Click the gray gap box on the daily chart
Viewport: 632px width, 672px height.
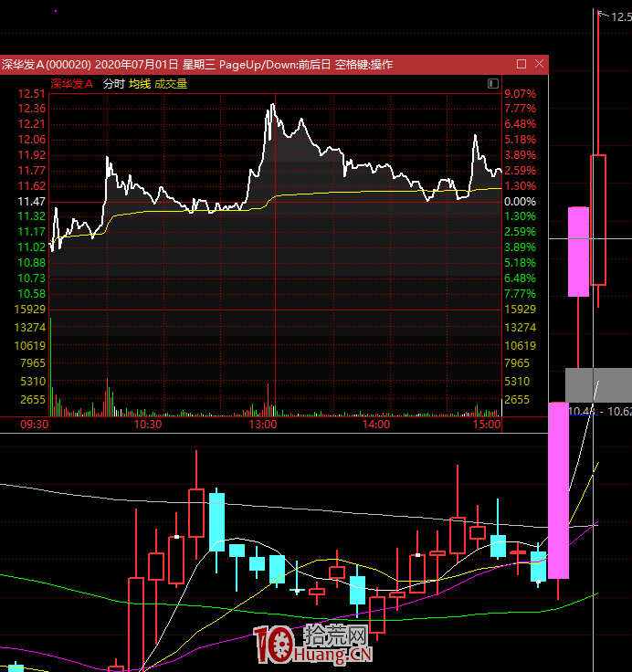598,385
